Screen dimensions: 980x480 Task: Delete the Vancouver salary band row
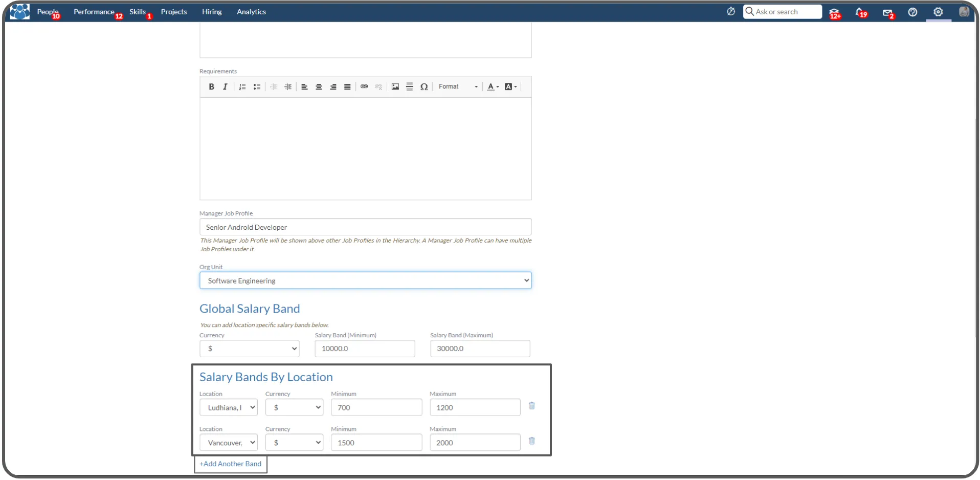click(x=532, y=441)
